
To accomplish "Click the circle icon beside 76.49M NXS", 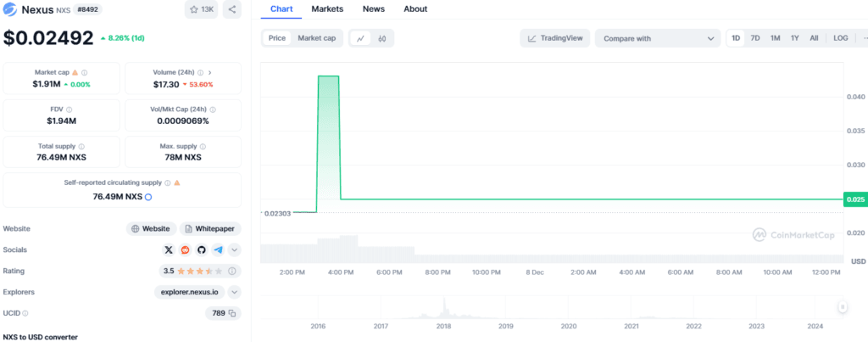I will pyautogui.click(x=148, y=197).
